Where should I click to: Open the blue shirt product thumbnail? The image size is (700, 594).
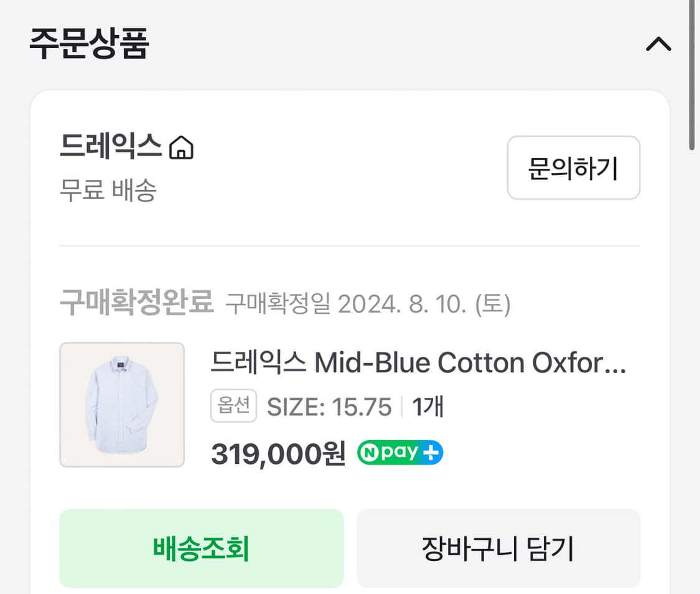point(122,405)
